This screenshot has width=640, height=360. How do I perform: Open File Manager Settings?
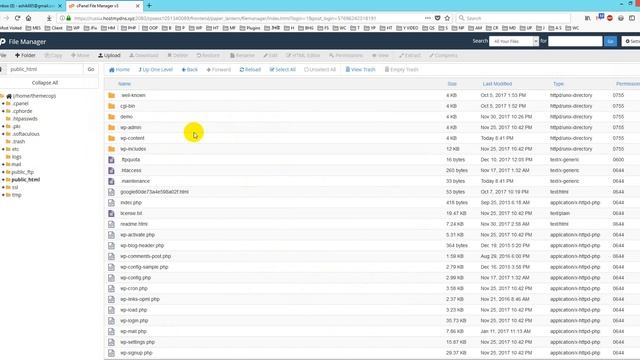coord(631,41)
